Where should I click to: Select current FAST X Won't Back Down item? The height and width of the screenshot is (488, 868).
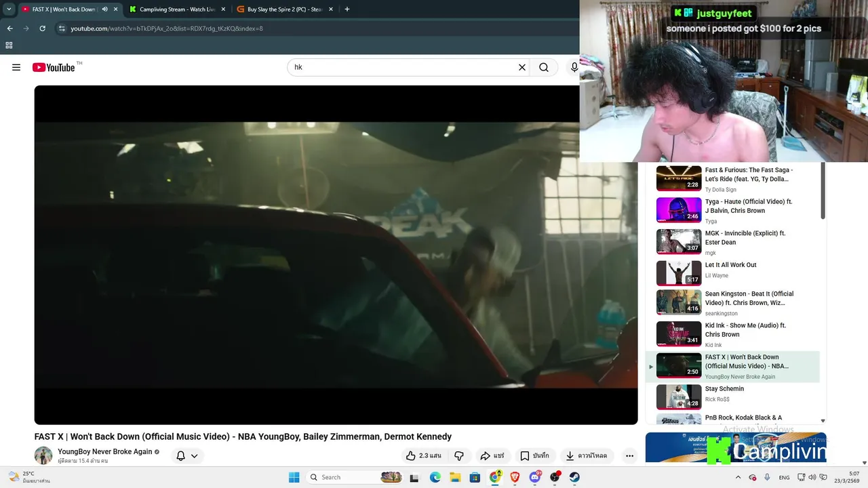tap(732, 367)
